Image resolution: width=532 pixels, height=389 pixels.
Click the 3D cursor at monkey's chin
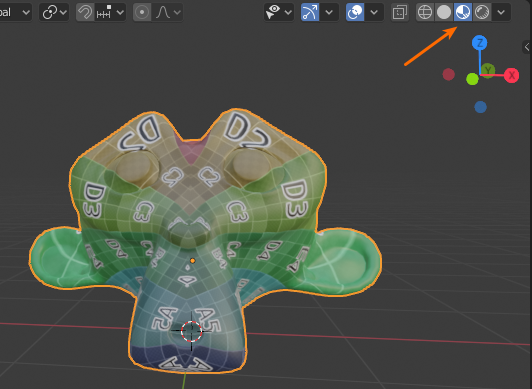(x=191, y=331)
